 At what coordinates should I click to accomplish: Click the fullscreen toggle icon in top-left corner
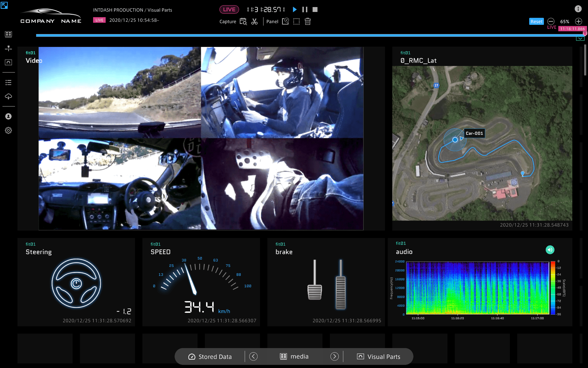[4, 5]
